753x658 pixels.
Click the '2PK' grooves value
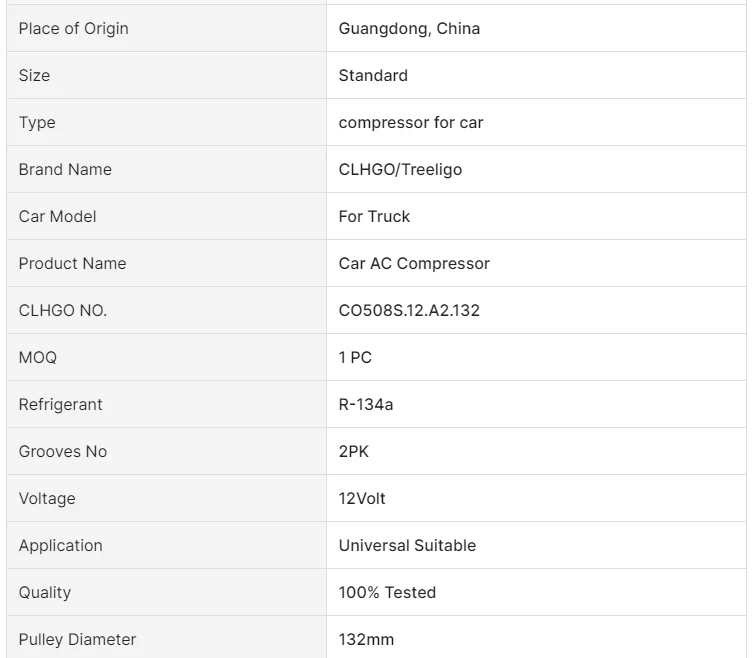point(354,451)
